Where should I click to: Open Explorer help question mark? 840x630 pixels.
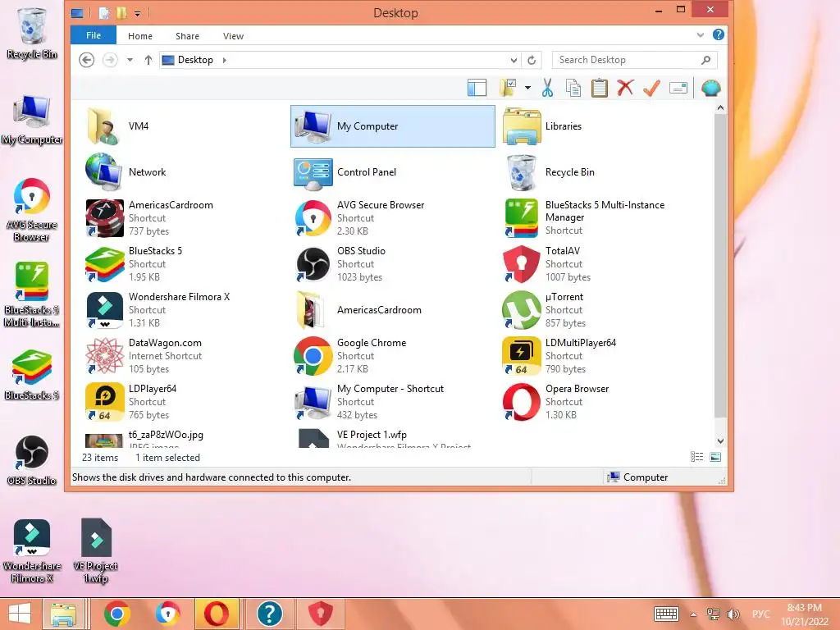718,34
